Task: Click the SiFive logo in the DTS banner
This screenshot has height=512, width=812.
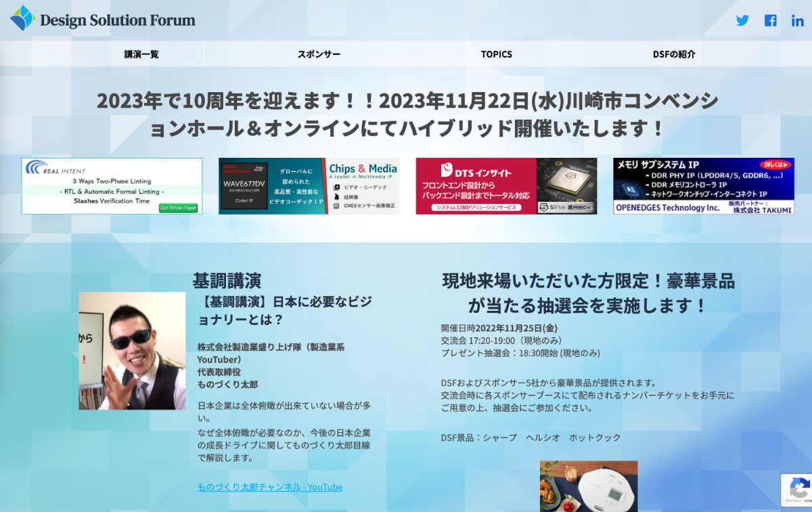Action: [x=554, y=207]
